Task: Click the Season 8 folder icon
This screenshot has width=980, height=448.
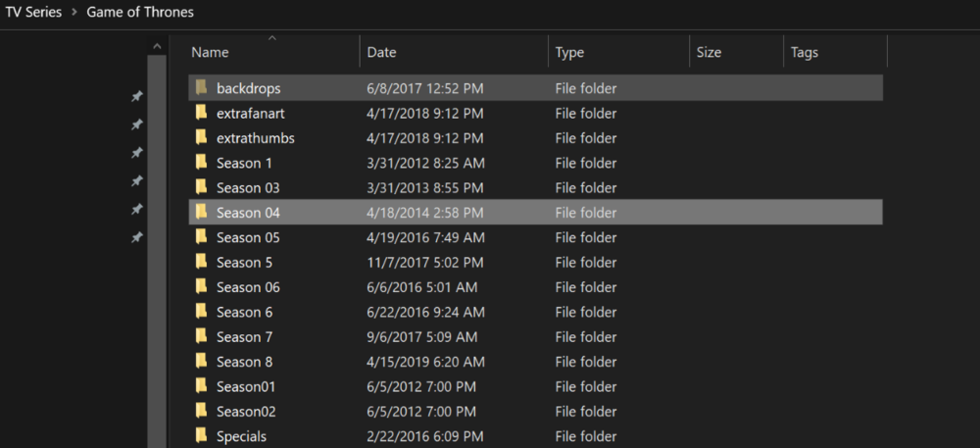Action: coord(201,362)
